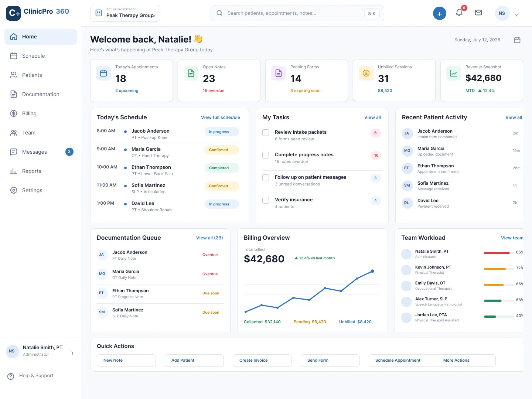The image size is (532, 399).
Task: Click the Add Patient button
Action: coord(194,361)
